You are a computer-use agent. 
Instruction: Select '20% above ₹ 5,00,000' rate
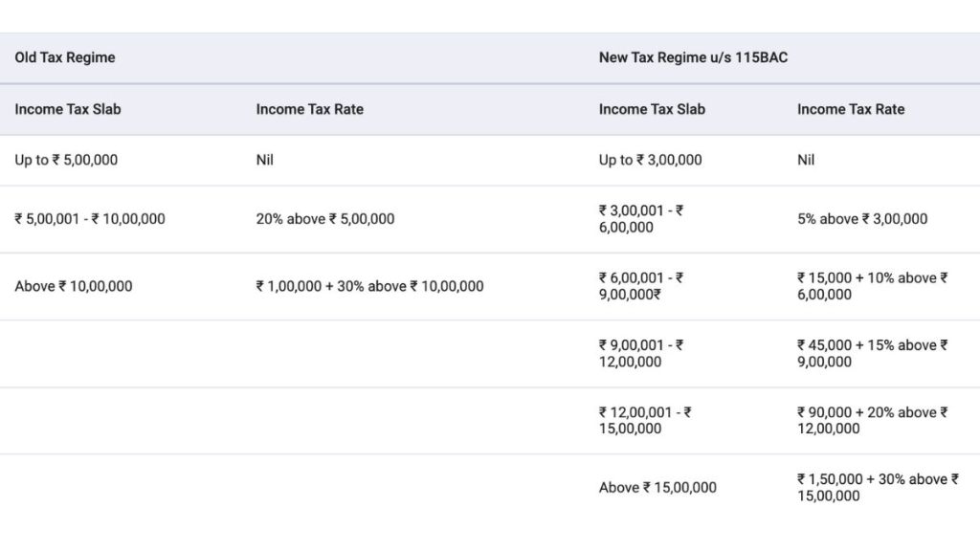tap(325, 219)
